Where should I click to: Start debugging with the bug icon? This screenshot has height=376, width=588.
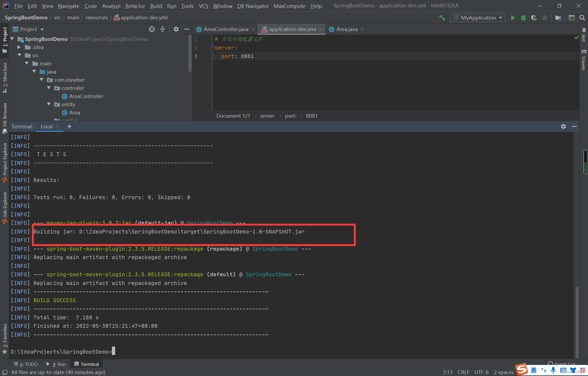(523, 17)
